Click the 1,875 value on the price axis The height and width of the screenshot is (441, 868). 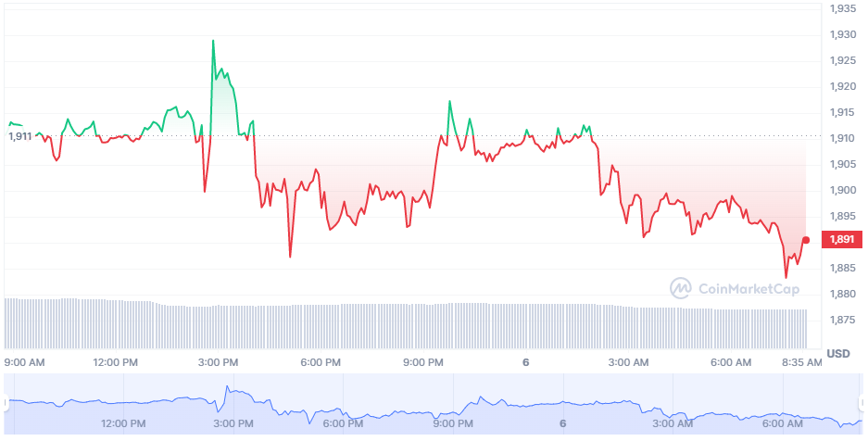843,320
